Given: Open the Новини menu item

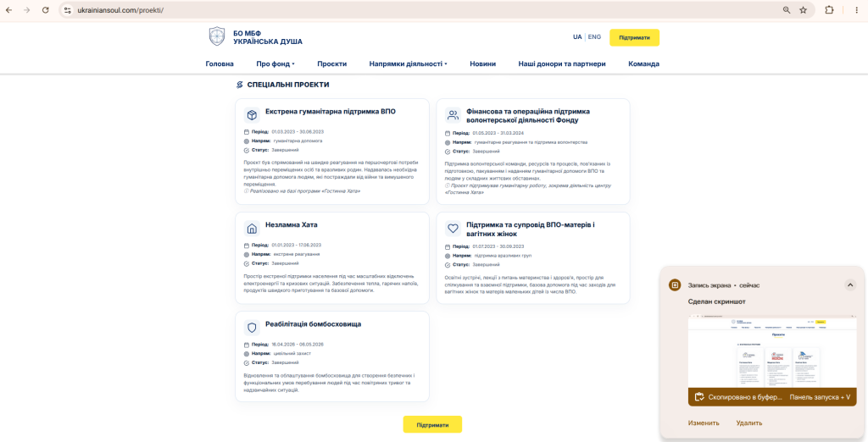Looking at the screenshot, I should pyautogui.click(x=482, y=64).
